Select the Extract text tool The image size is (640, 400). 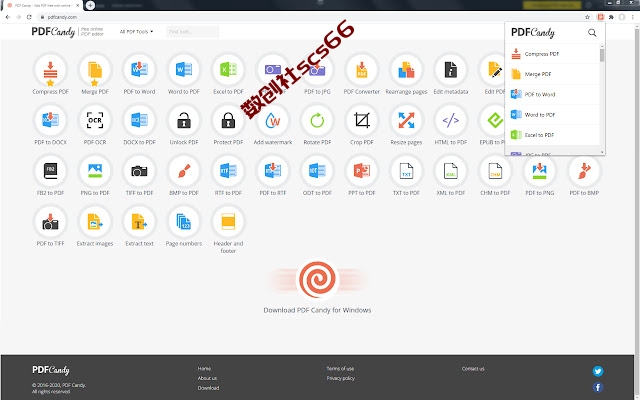point(139,226)
